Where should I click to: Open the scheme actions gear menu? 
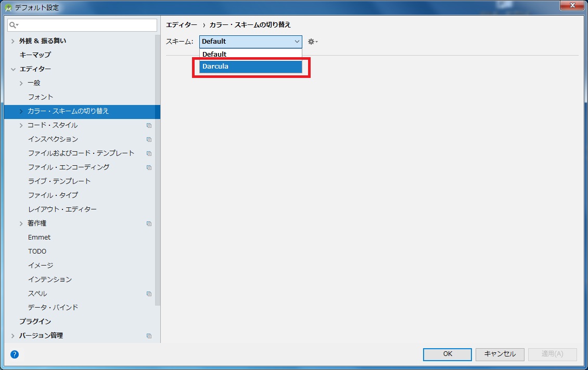[x=312, y=42]
